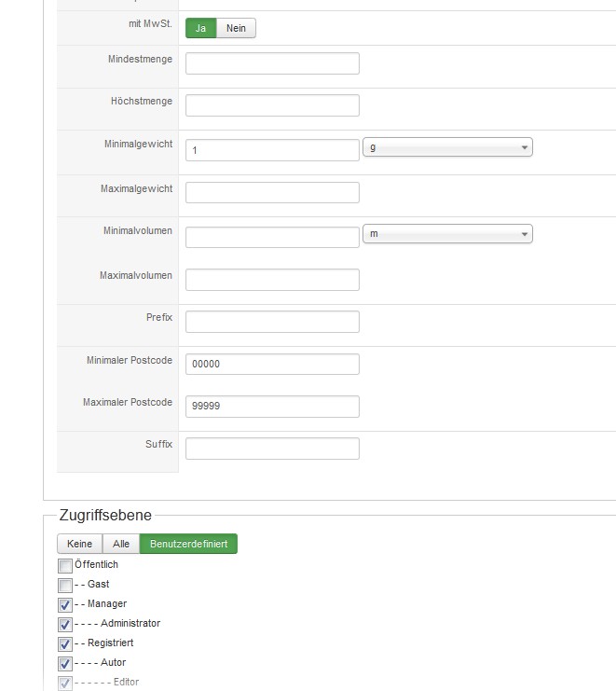Screen dimensions: 616x691
Task: Open the volume unit dropdown showing m
Action: pos(447,233)
